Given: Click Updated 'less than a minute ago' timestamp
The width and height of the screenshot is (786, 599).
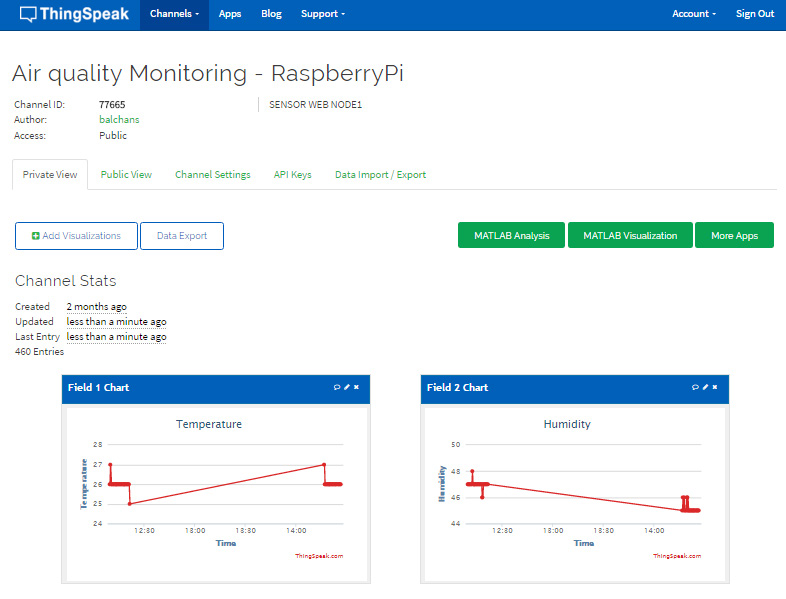Looking at the screenshot, I should (116, 321).
